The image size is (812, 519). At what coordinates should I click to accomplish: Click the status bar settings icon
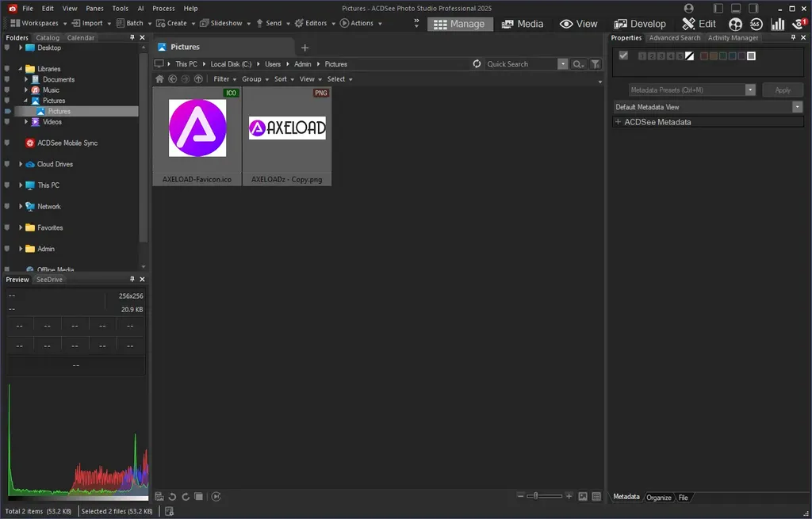pos(169,511)
